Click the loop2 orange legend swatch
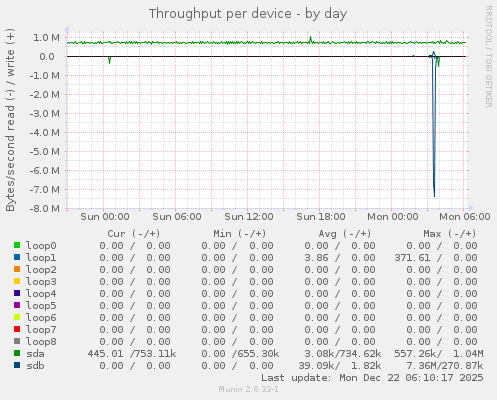497x400 pixels. (17, 269)
